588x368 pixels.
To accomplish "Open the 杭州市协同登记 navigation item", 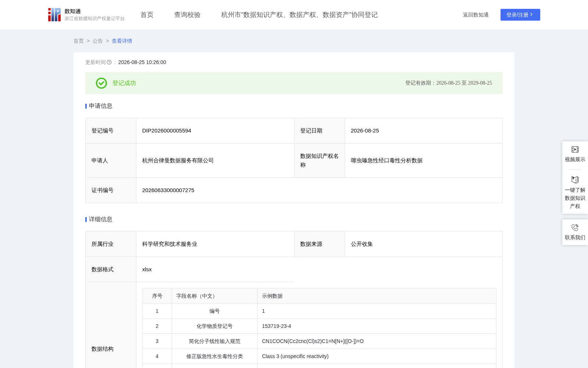I will (x=300, y=15).
